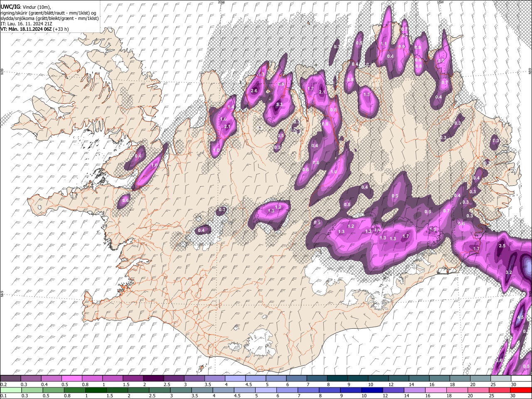Click the 'slydda/snjókoma' legend description line
Screen dimensions: 532x399
49,18
